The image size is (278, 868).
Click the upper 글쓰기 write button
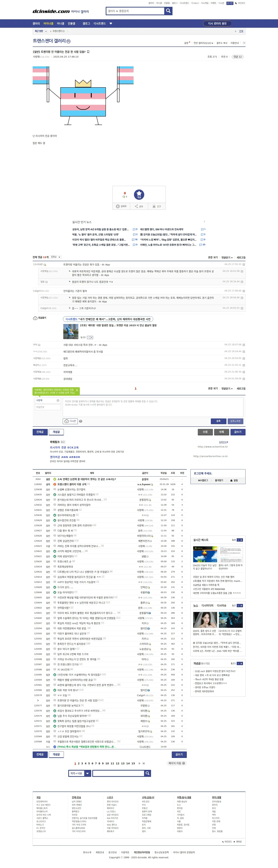[x=238, y=432]
